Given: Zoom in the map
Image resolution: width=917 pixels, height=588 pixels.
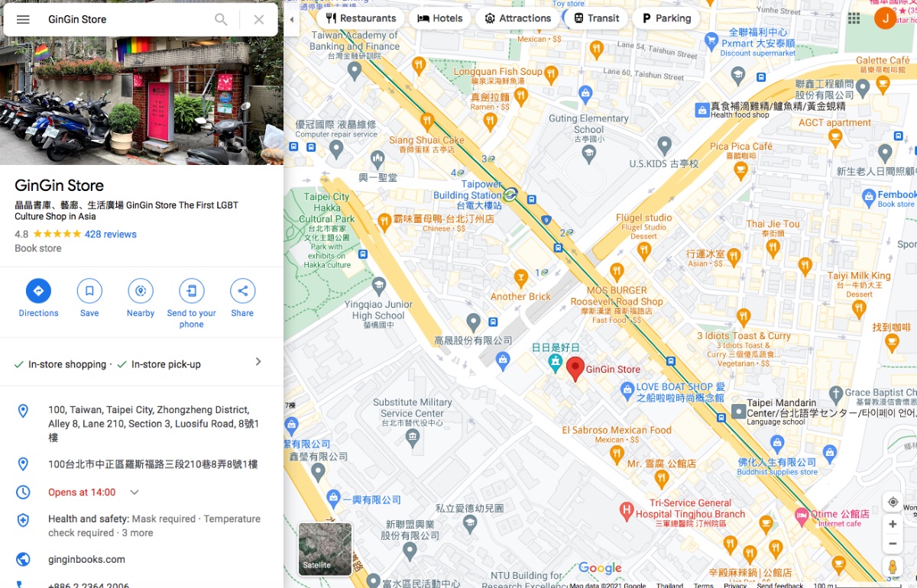Looking at the screenshot, I should click(893, 525).
